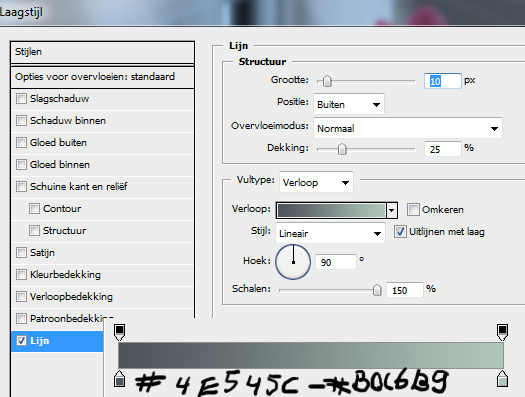Select Opties voor overvloeien: standaard

click(x=102, y=77)
